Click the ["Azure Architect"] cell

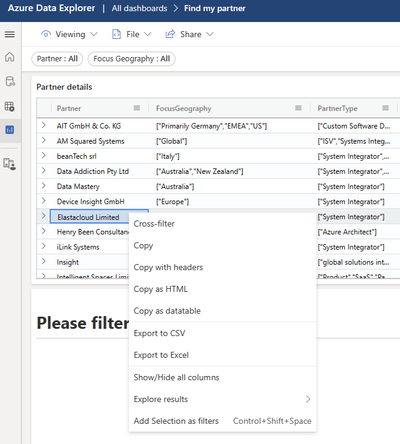tap(357, 232)
